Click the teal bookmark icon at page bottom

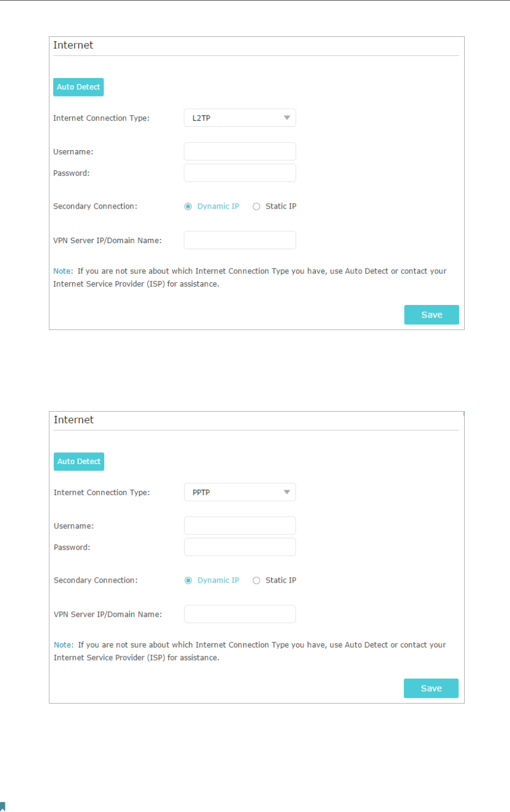(x=2, y=806)
